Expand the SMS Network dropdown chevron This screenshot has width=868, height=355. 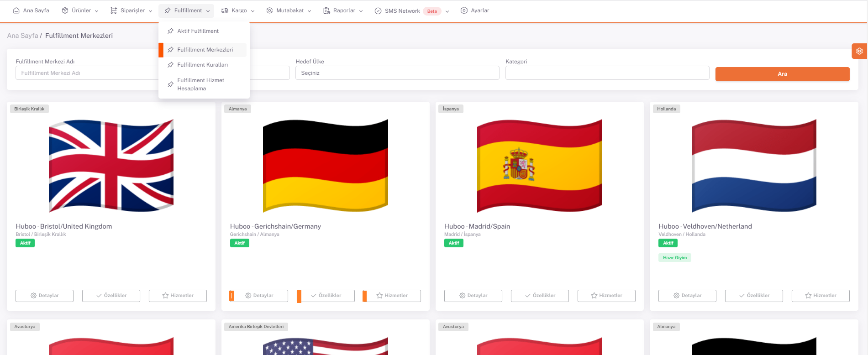(x=447, y=11)
